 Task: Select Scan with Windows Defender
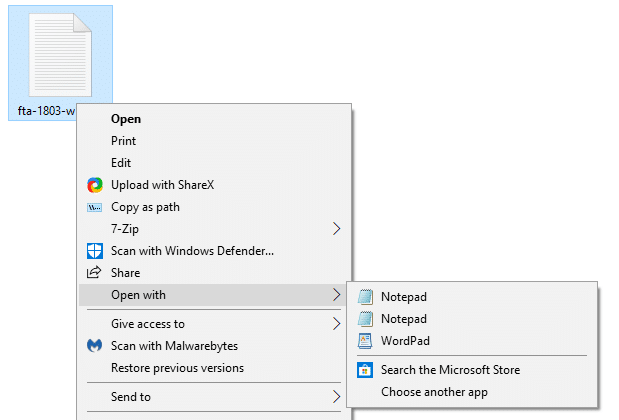(x=214, y=251)
